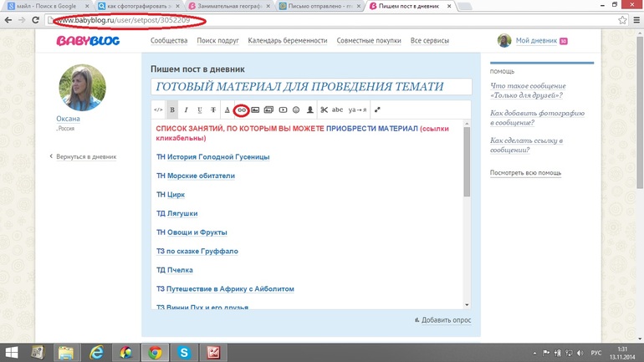The width and height of the screenshot is (644, 362).
Task: Switch keyboard language via РУС indicator
Action: (596, 353)
